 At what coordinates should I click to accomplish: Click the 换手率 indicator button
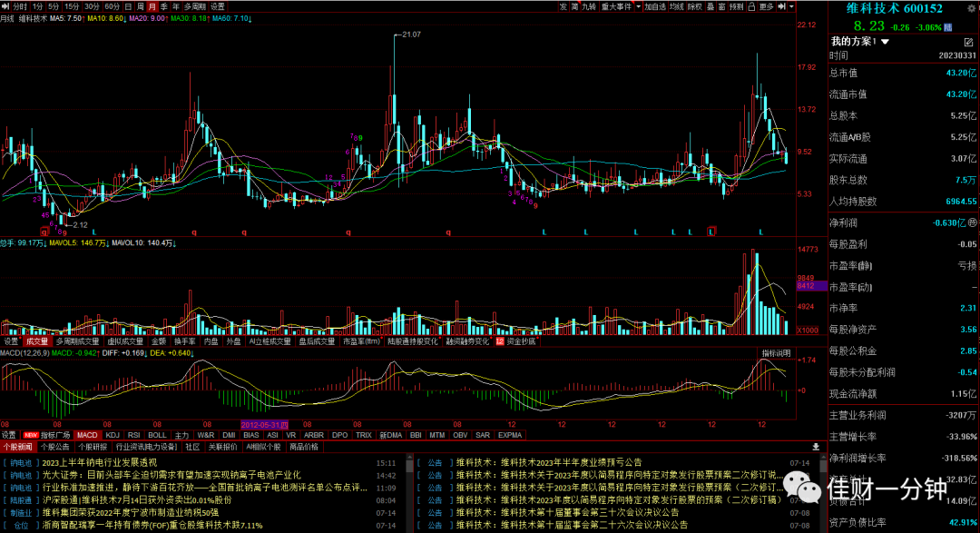click(185, 341)
